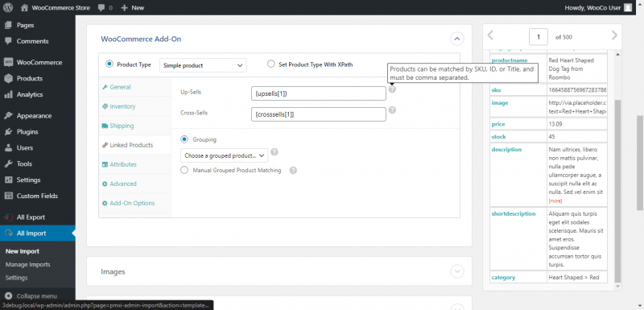Open the New Import submenu link

[23, 251]
